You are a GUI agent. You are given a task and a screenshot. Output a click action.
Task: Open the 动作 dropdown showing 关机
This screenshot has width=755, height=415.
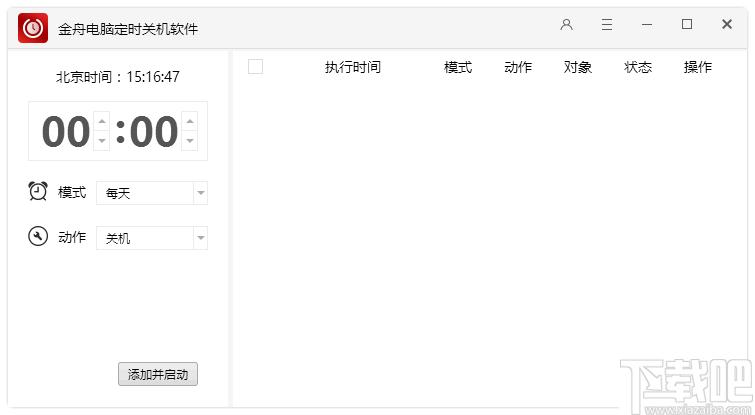click(x=152, y=238)
